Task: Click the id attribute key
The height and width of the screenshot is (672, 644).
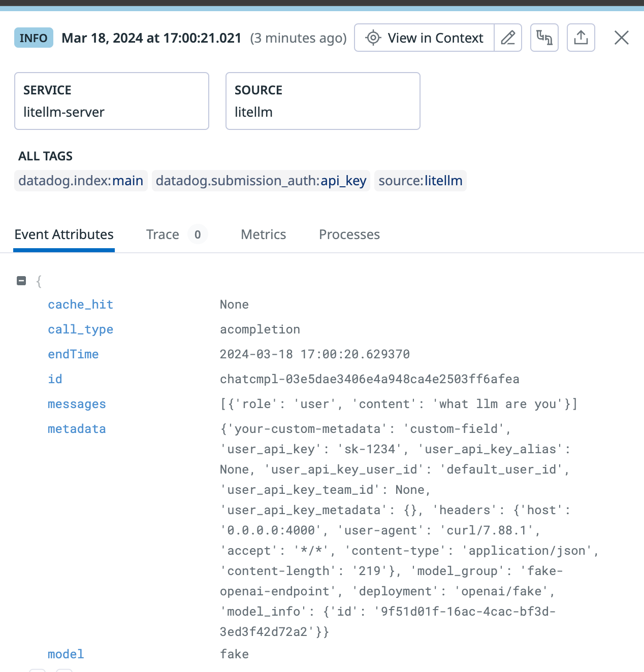Action: pos(55,379)
